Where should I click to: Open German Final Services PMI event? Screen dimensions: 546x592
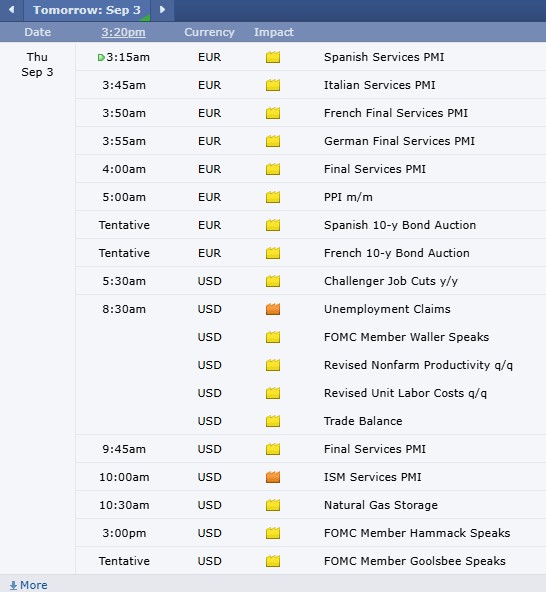pos(399,141)
